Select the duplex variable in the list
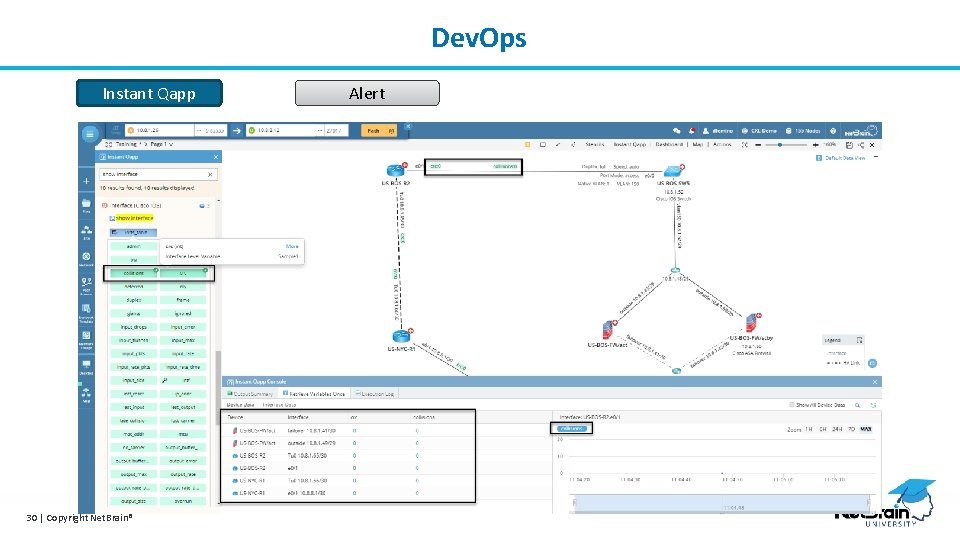960x540 pixels. tap(133, 300)
